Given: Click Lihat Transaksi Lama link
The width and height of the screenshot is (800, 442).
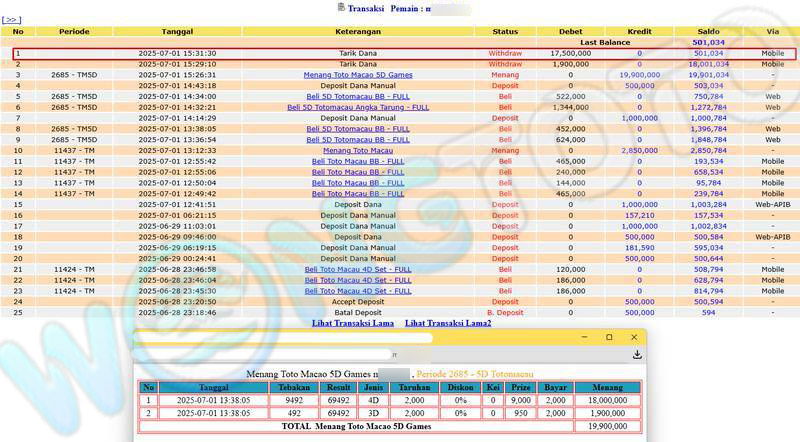Looking at the screenshot, I should (354, 323).
